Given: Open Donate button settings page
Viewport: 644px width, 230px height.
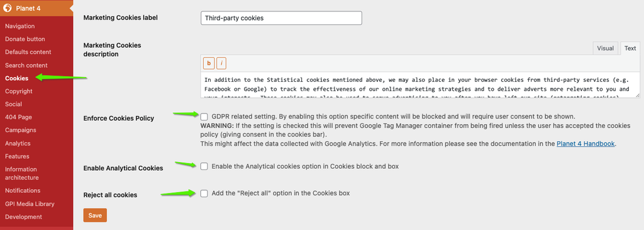Looking at the screenshot, I should point(25,39).
